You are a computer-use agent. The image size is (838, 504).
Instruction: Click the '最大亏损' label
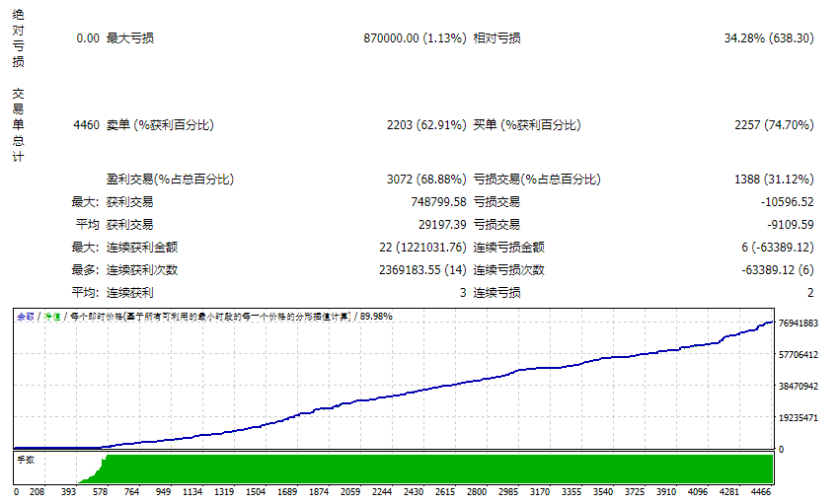130,37
